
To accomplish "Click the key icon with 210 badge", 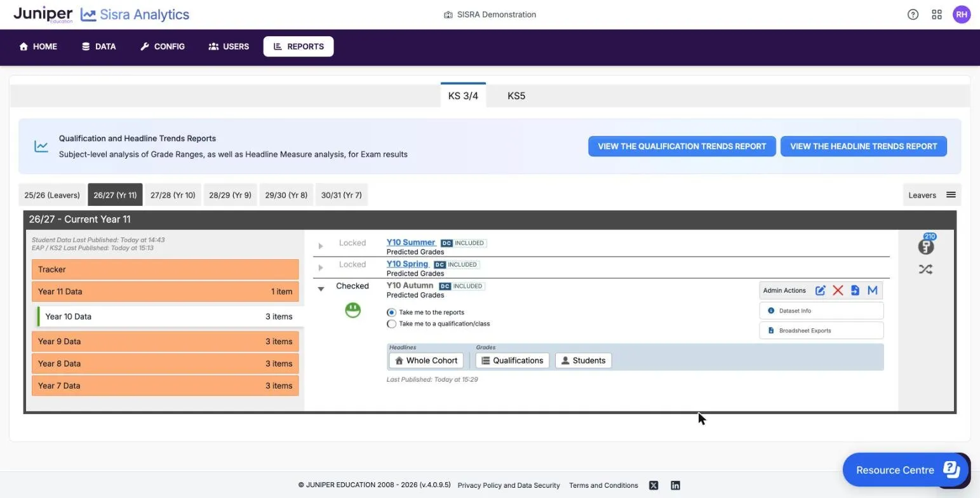I will [926, 245].
